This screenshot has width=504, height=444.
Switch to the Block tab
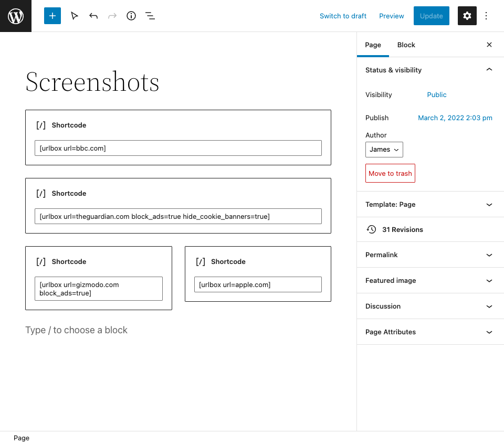pyautogui.click(x=406, y=45)
